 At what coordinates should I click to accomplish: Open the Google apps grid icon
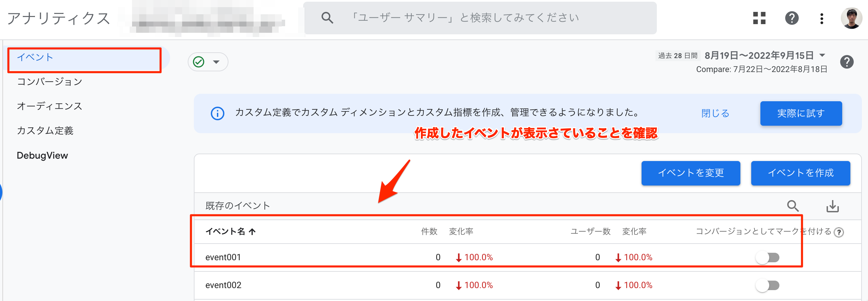pyautogui.click(x=759, y=18)
